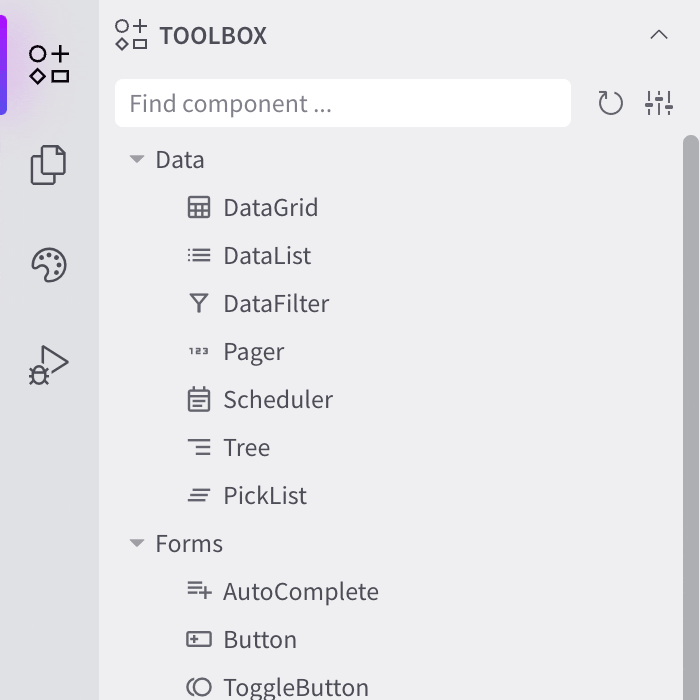Select the DataGrid icon
This screenshot has width=700, height=700.
click(199, 207)
